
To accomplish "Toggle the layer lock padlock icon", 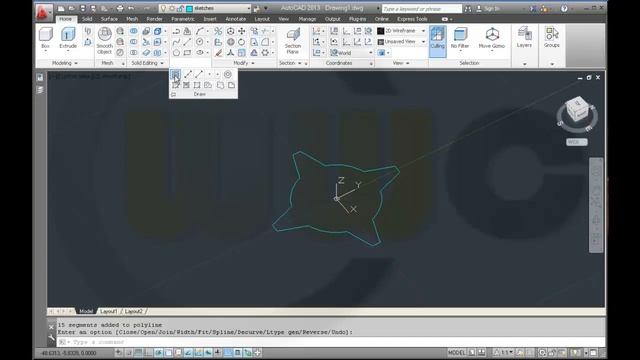I will (x=180, y=9).
